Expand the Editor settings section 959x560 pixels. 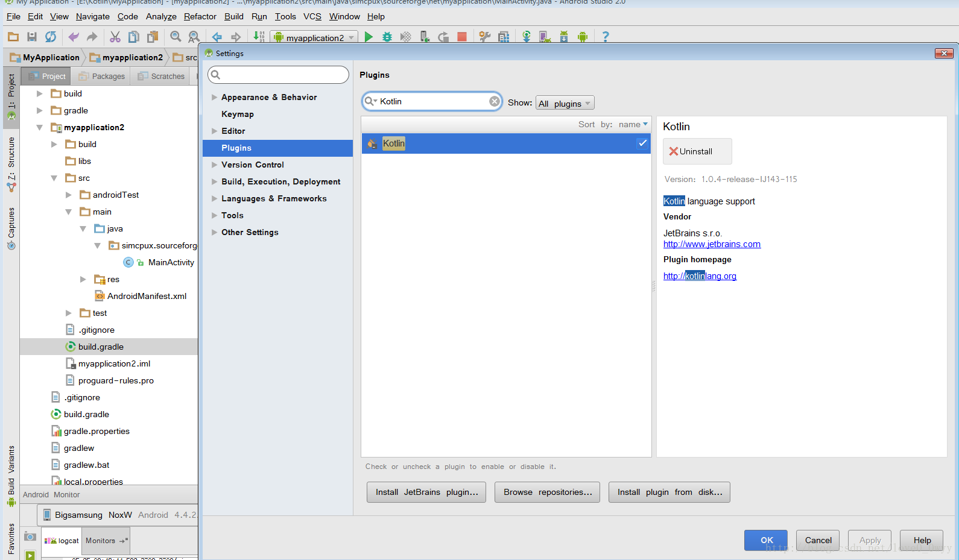pyautogui.click(x=214, y=131)
